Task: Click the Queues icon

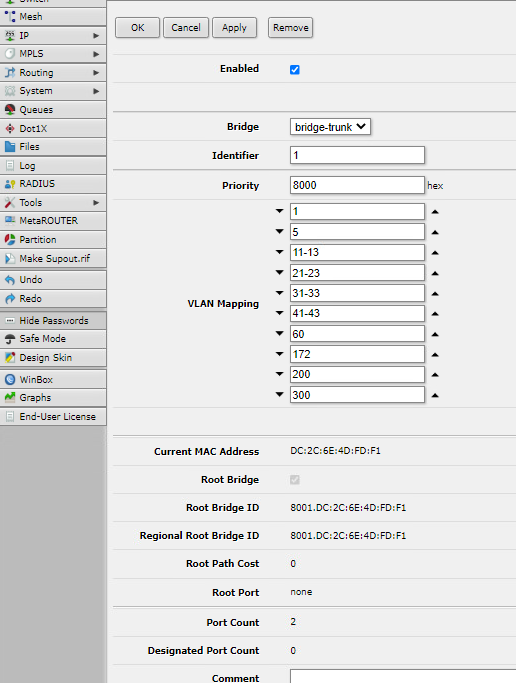Action: (x=10, y=109)
